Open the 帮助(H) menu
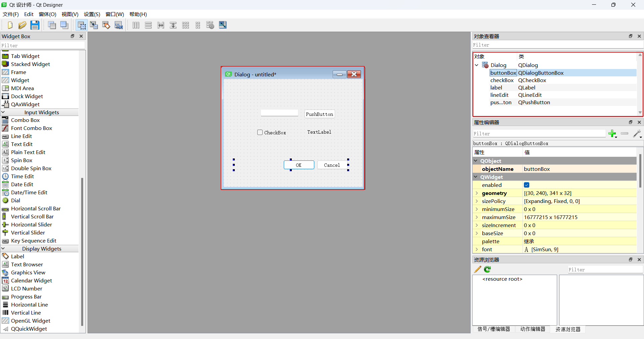 138,14
